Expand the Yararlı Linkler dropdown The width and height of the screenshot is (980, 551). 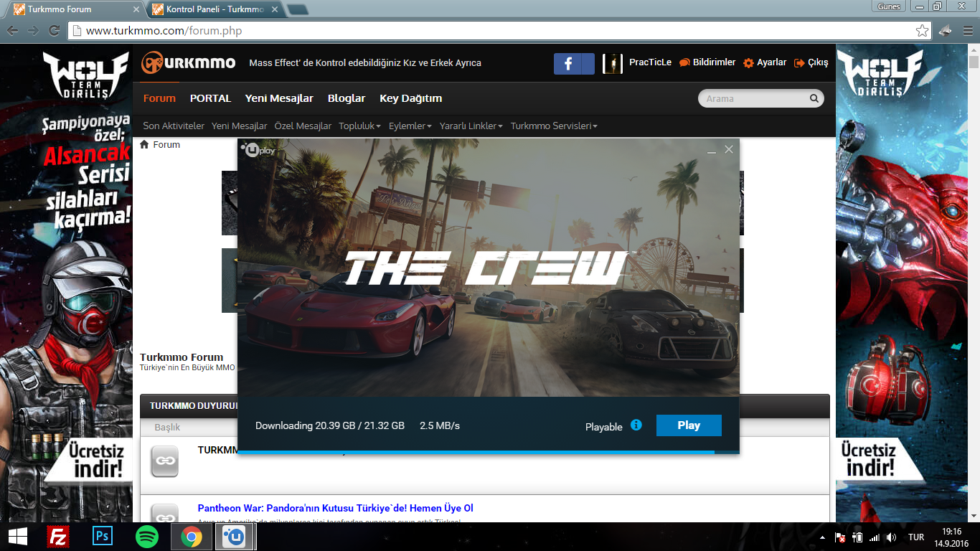pyautogui.click(x=471, y=126)
